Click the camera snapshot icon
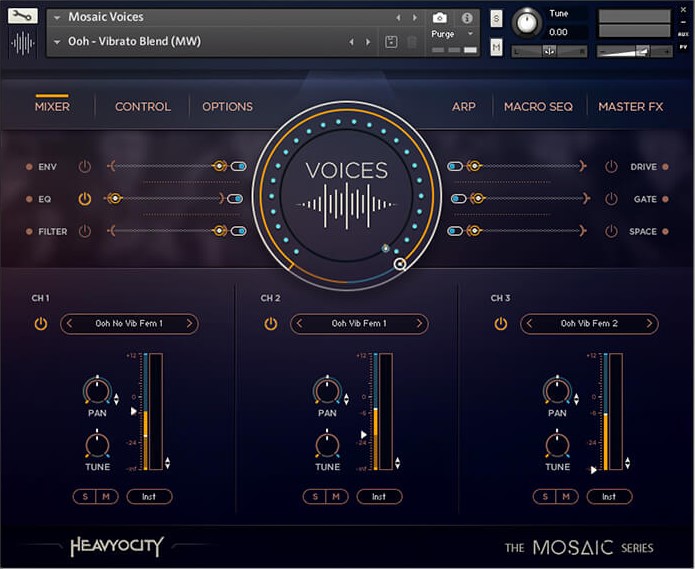695x569 pixels. (x=439, y=18)
